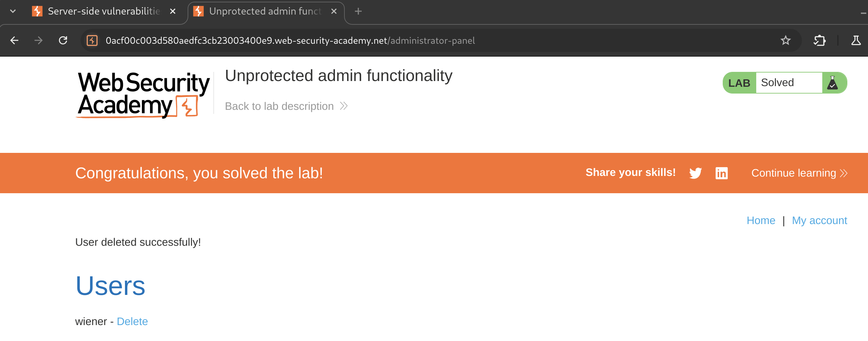
Task: Select the Unprotected admin functionality tab
Action: [265, 12]
